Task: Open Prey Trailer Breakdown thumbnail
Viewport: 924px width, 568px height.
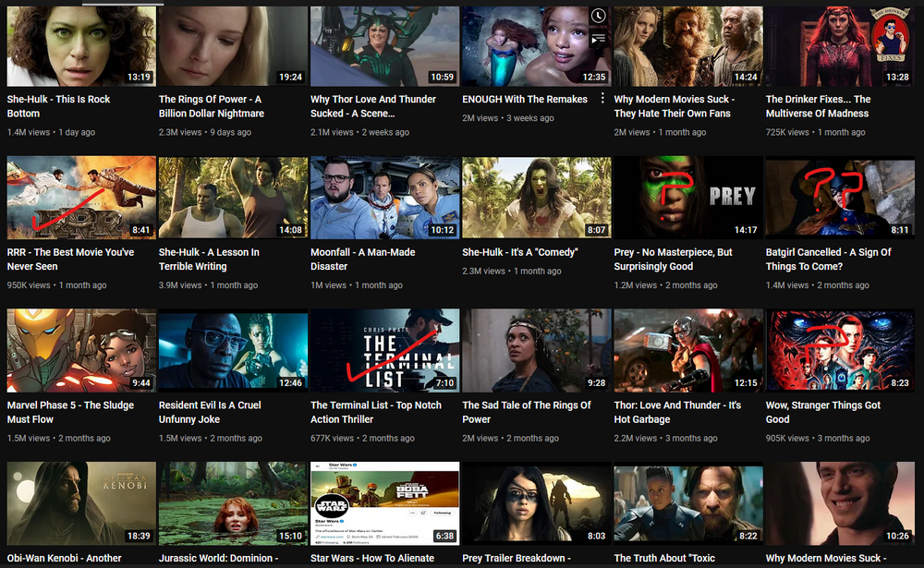Action: click(537, 503)
